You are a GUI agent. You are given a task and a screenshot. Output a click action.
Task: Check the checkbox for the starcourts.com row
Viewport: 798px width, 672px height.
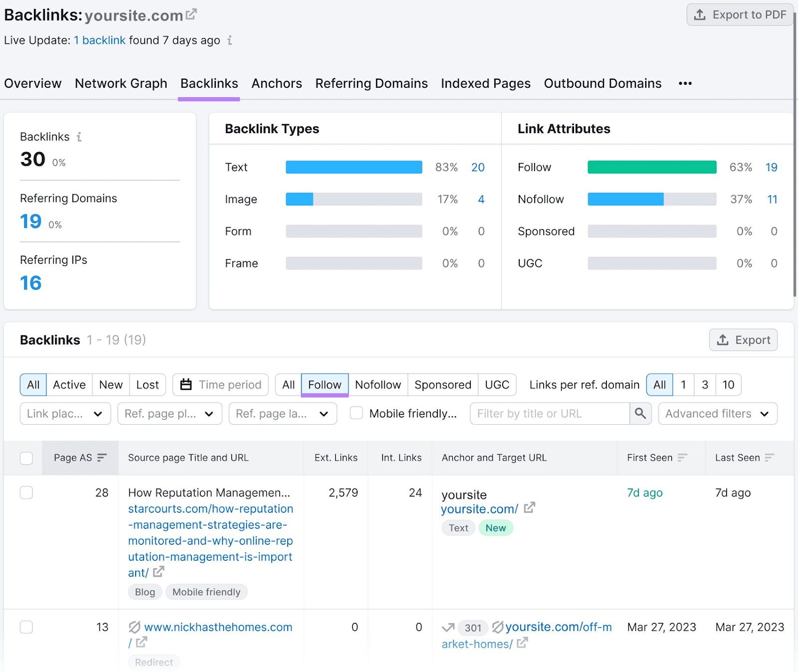[26, 493]
